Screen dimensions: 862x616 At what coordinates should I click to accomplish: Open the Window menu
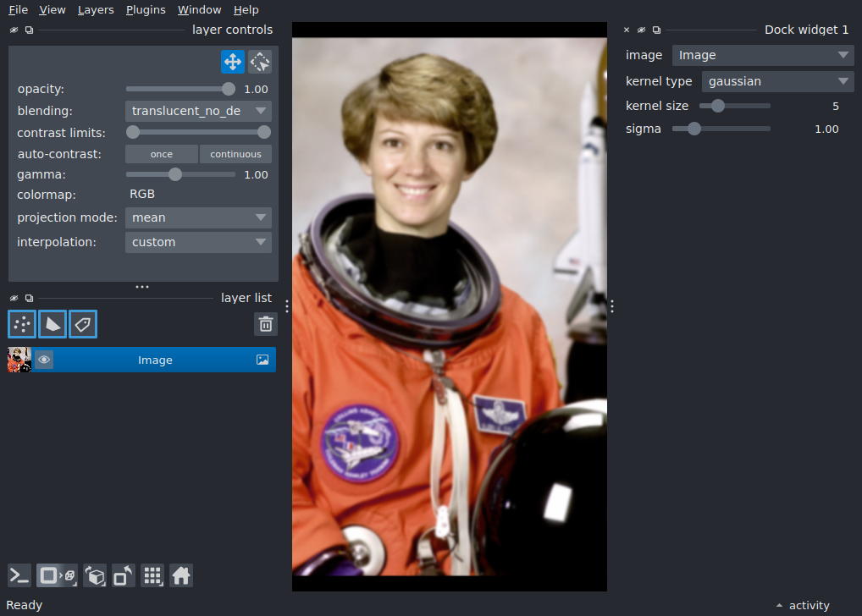click(x=199, y=10)
